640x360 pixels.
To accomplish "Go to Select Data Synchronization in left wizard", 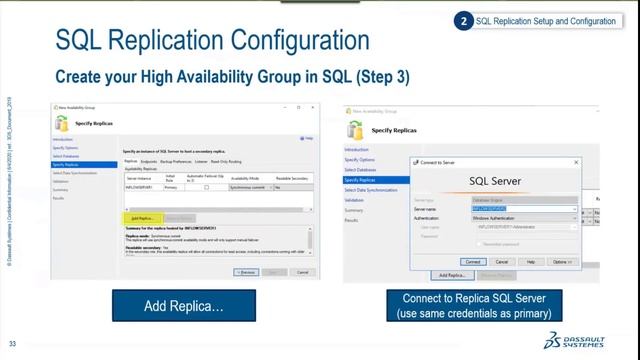I will click(75, 173).
